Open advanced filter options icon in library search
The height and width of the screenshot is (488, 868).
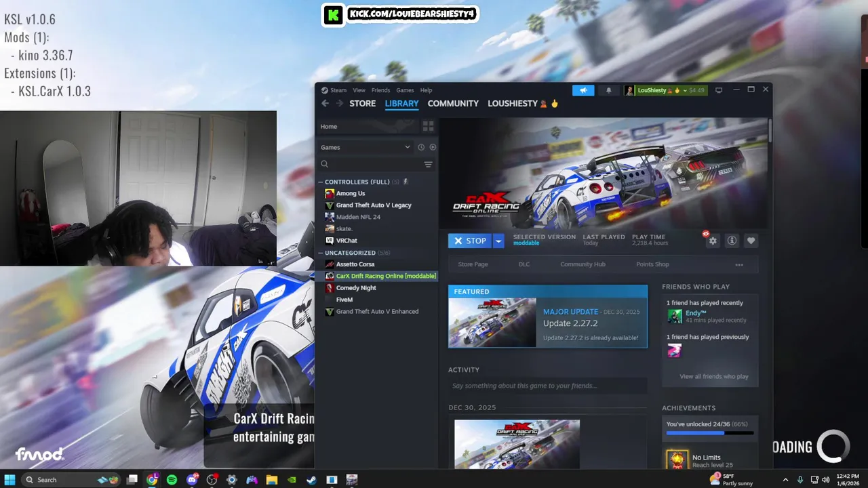(428, 164)
